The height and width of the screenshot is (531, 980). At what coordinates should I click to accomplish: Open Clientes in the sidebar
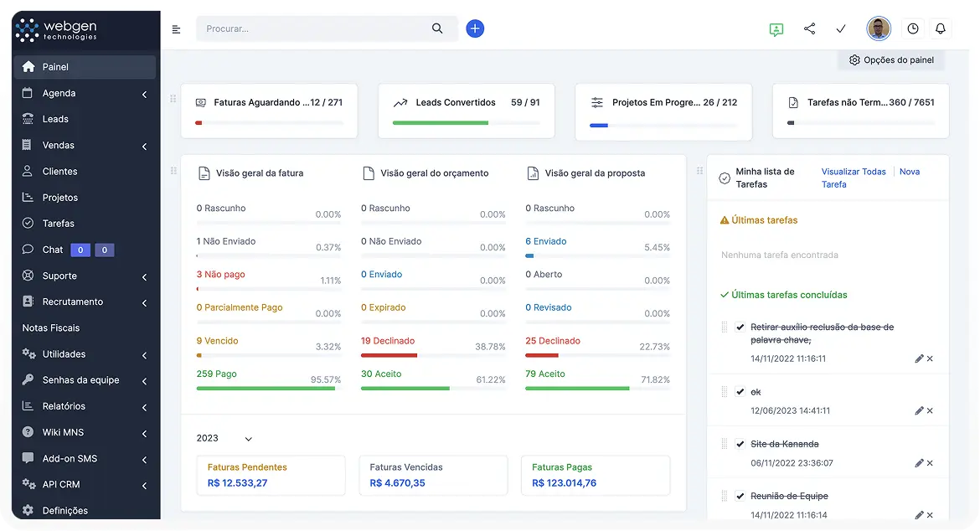[59, 172]
